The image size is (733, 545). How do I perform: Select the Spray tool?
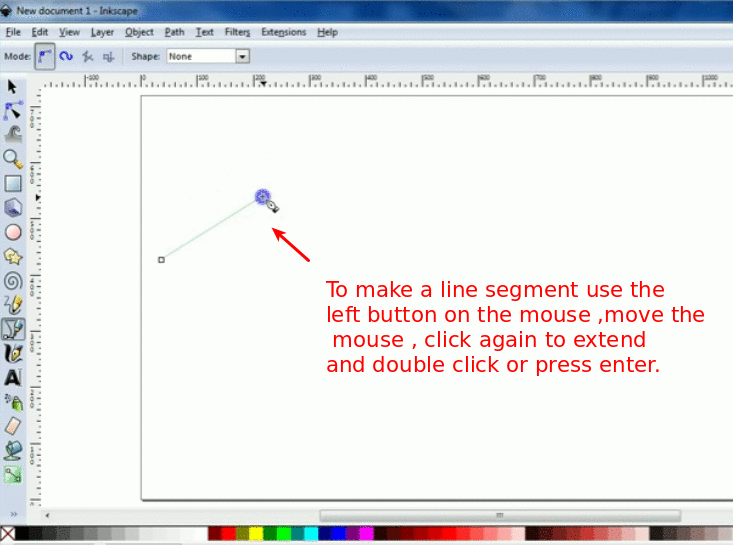[x=13, y=402]
